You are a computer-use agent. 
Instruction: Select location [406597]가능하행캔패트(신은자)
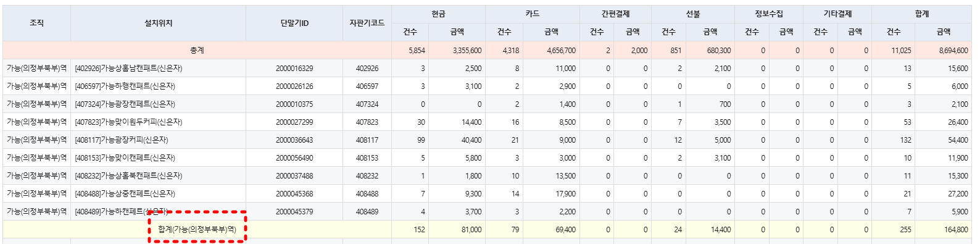tap(125, 86)
